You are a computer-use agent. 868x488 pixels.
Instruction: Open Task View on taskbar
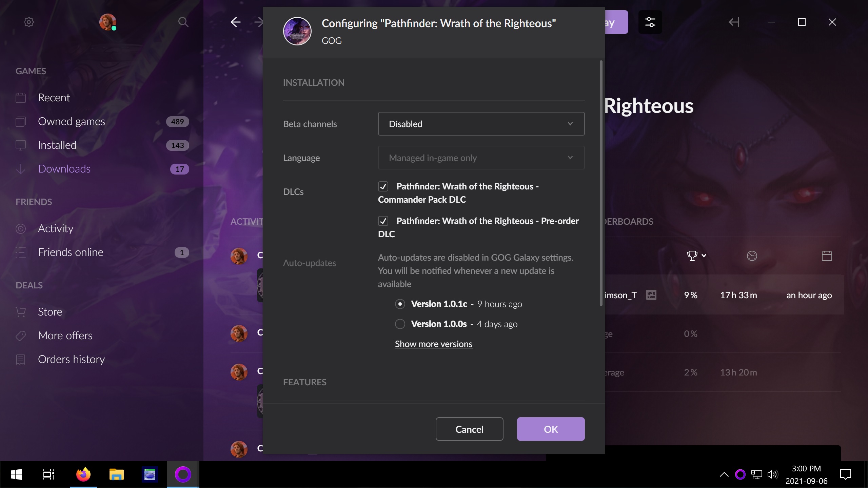click(x=49, y=474)
